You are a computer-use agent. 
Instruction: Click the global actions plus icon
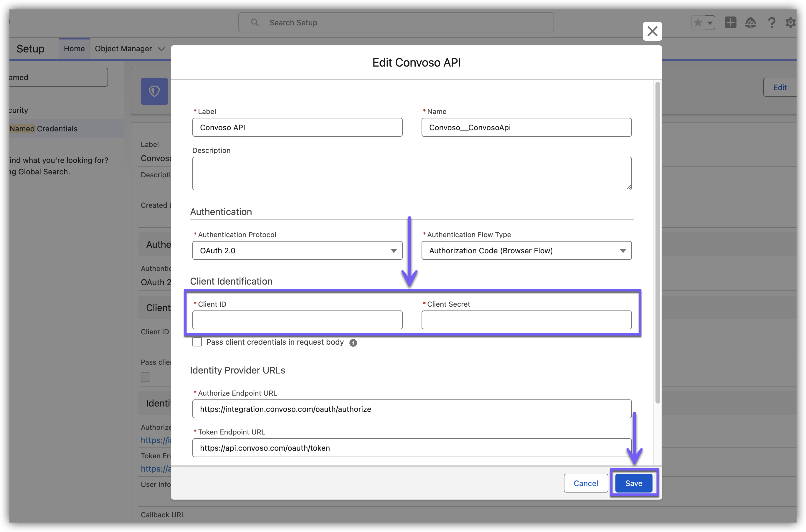click(730, 23)
